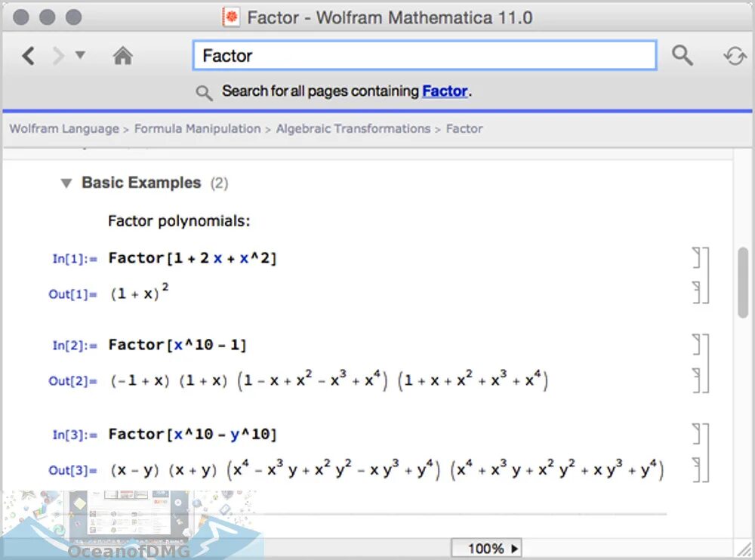Open the Factor search results link

click(x=445, y=91)
